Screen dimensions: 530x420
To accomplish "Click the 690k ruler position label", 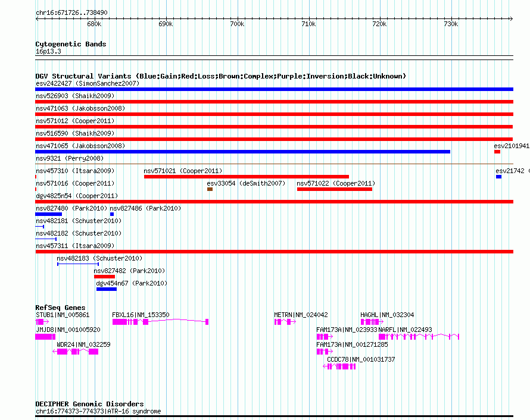I will (x=166, y=24).
